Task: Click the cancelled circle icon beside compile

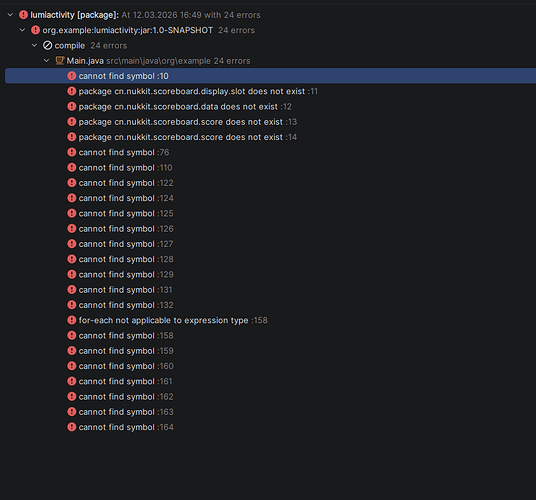Action: [48, 45]
